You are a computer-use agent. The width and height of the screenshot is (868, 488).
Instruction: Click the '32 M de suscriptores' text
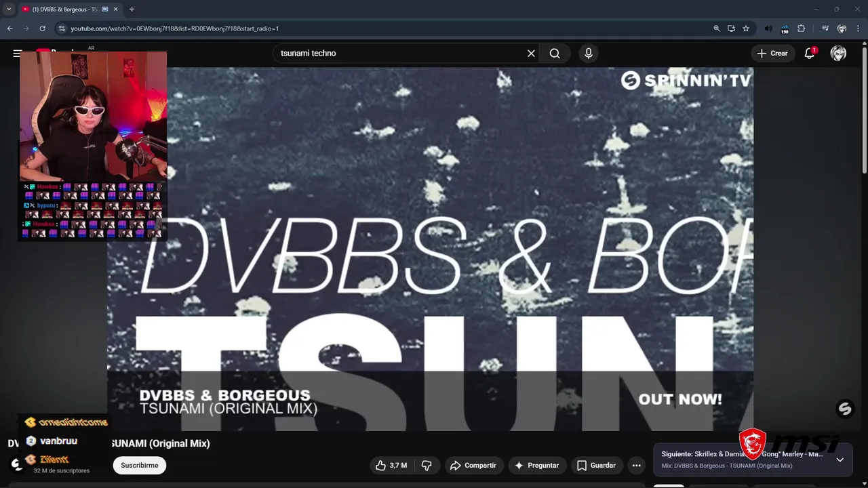tap(62, 471)
